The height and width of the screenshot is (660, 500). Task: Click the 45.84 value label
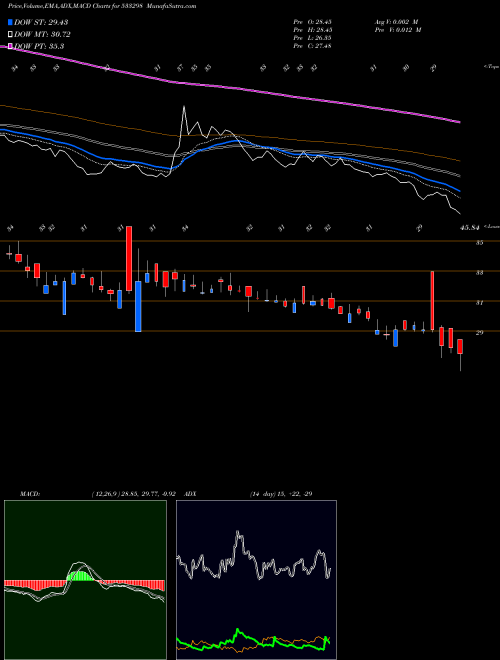(x=470, y=228)
